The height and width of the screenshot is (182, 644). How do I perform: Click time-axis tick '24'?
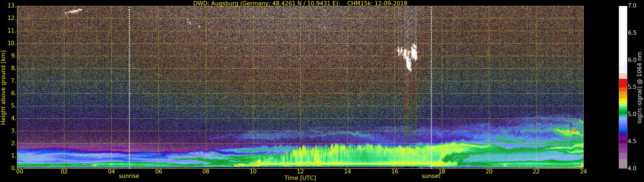(x=583, y=171)
